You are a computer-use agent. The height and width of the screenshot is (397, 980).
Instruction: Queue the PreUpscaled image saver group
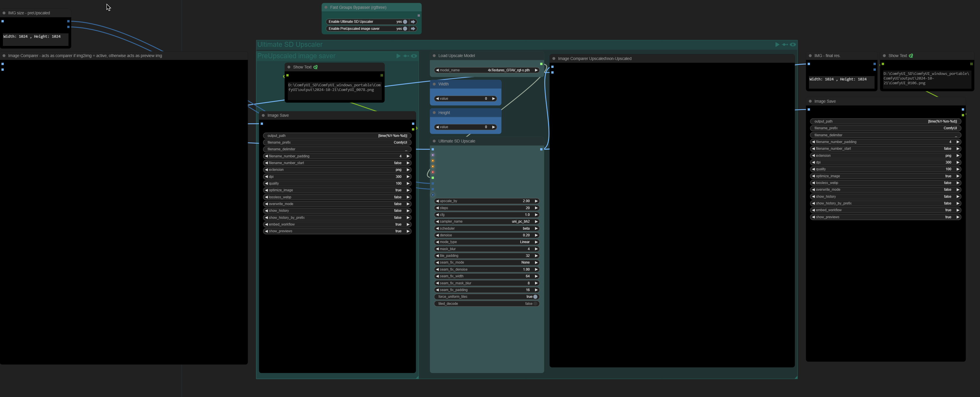398,56
